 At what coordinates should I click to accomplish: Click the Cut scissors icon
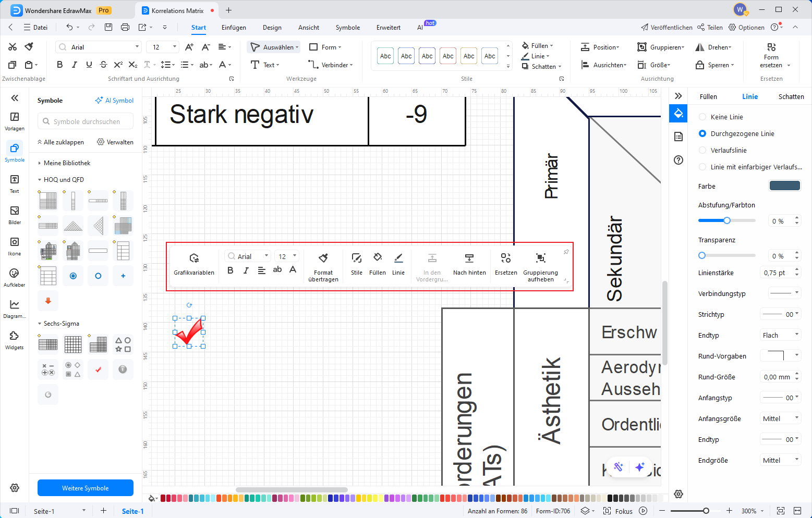tap(13, 47)
